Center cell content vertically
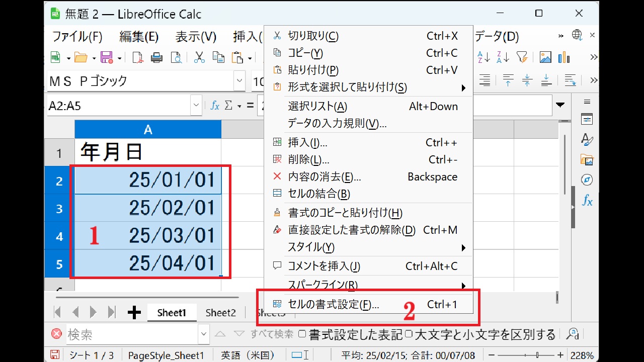 click(x=527, y=80)
